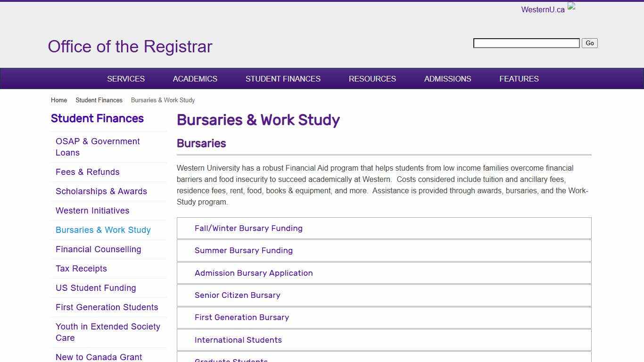The image size is (644, 362).
Task: Open the FEATURES menu
Action: tap(519, 79)
